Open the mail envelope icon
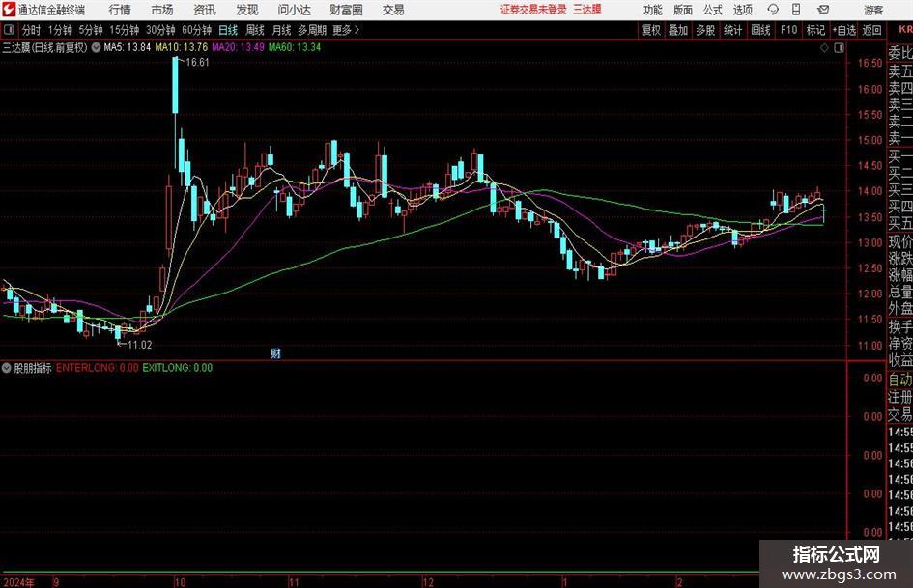This screenshot has width=913, height=588. (x=823, y=10)
